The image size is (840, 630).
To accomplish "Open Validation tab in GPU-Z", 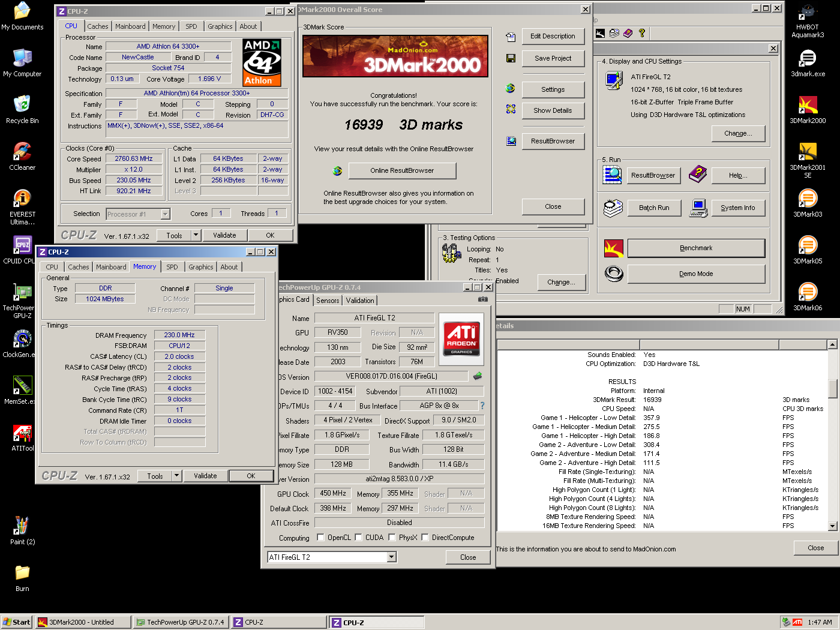I will coord(360,301).
